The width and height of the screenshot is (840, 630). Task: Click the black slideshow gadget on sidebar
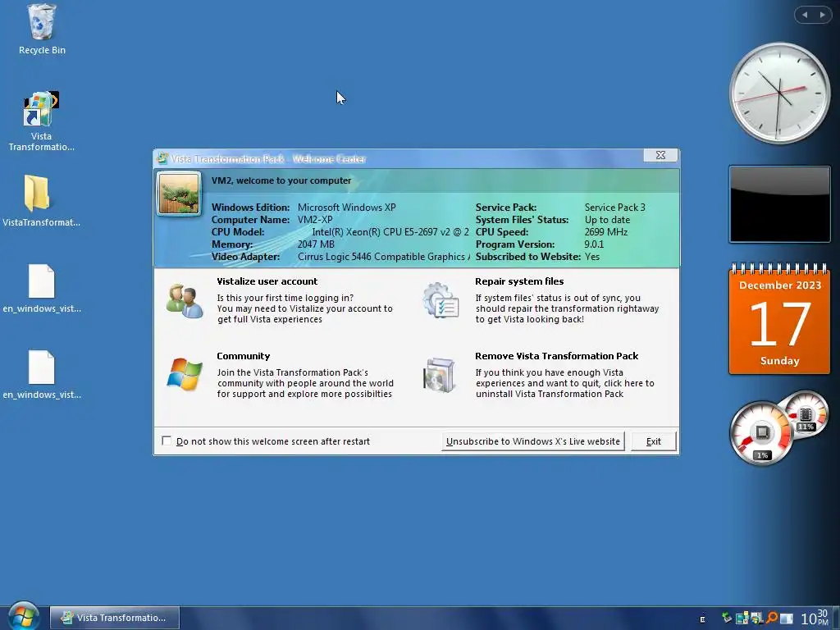(x=779, y=204)
